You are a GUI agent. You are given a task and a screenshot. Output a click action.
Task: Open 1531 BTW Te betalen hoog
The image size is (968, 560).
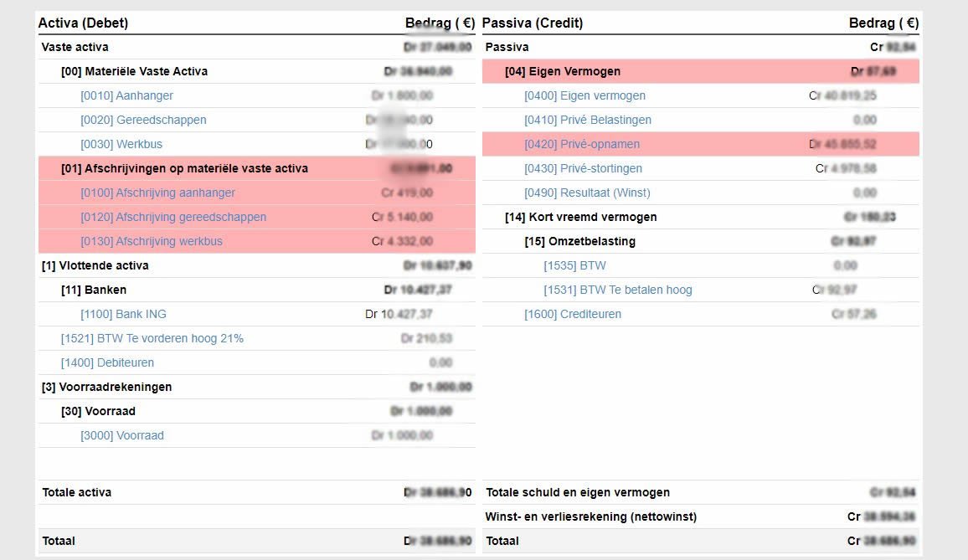point(618,290)
